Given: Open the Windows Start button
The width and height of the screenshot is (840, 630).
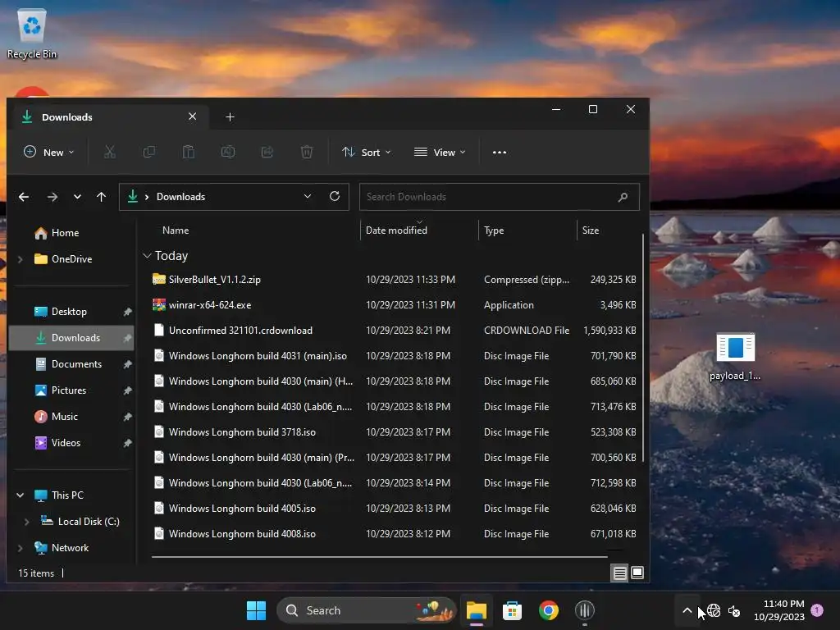Looking at the screenshot, I should [256, 610].
